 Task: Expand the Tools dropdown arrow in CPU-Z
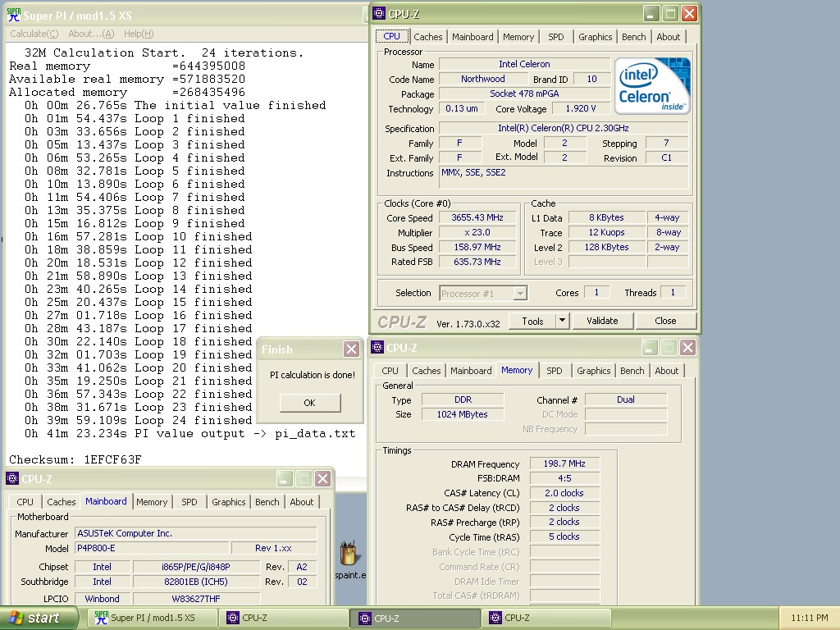click(x=561, y=321)
